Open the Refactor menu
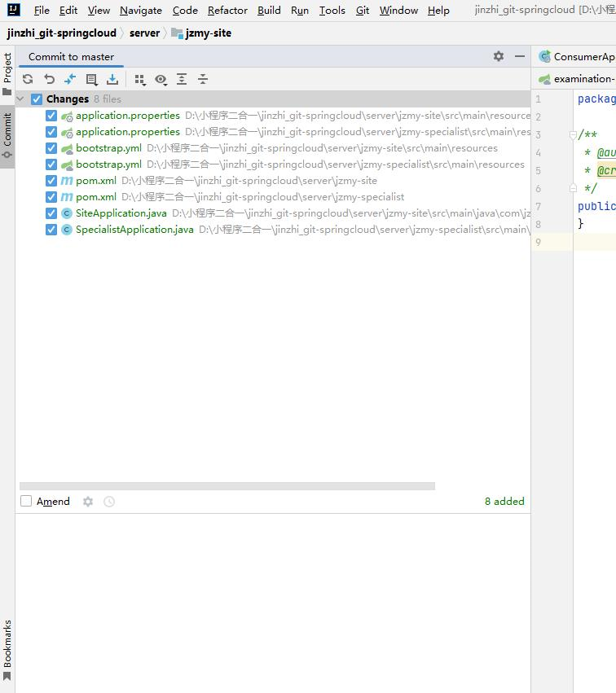 coord(227,10)
